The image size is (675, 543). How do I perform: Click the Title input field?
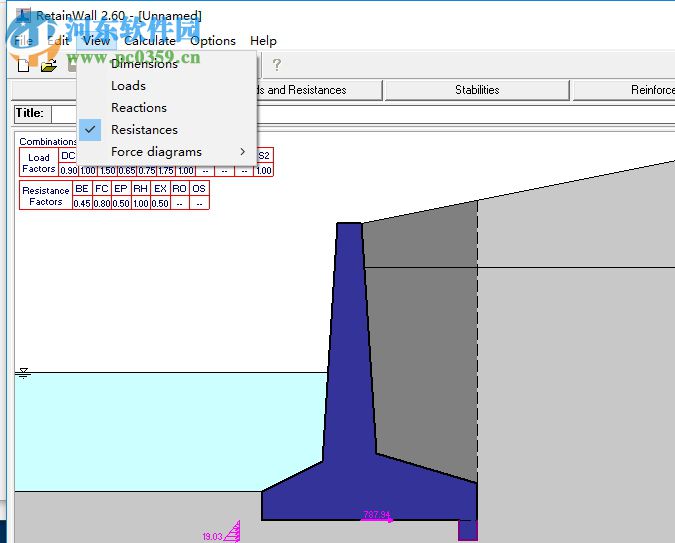tap(64, 114)
